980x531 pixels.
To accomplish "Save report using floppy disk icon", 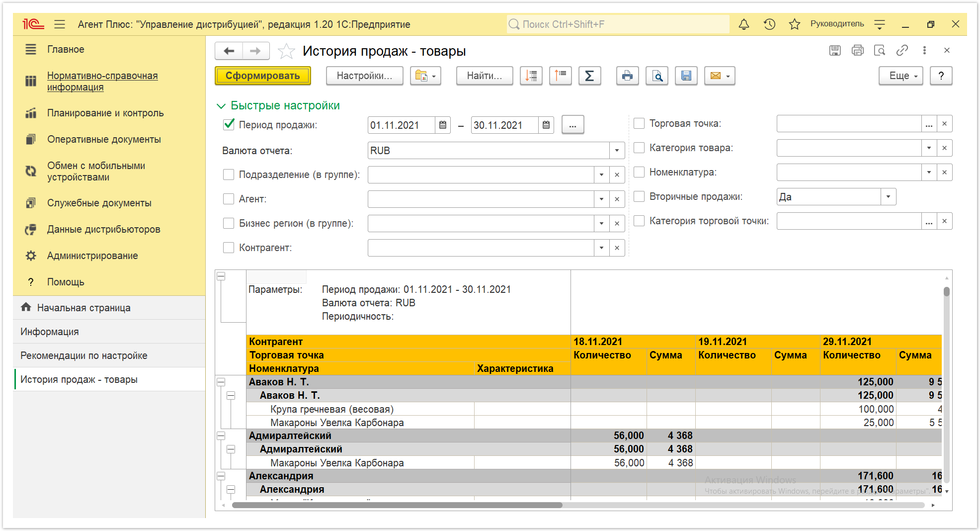I will 686,76.
